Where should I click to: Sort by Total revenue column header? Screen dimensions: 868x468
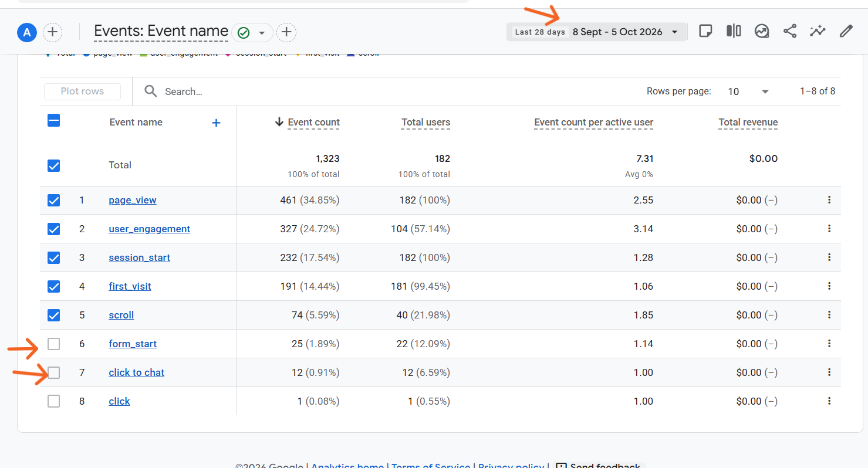(748, 123)
